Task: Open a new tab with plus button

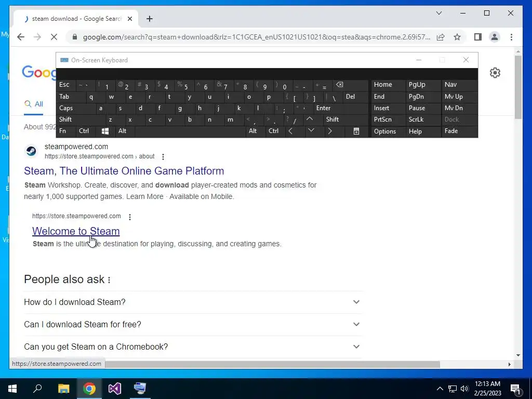Action: 149,19
